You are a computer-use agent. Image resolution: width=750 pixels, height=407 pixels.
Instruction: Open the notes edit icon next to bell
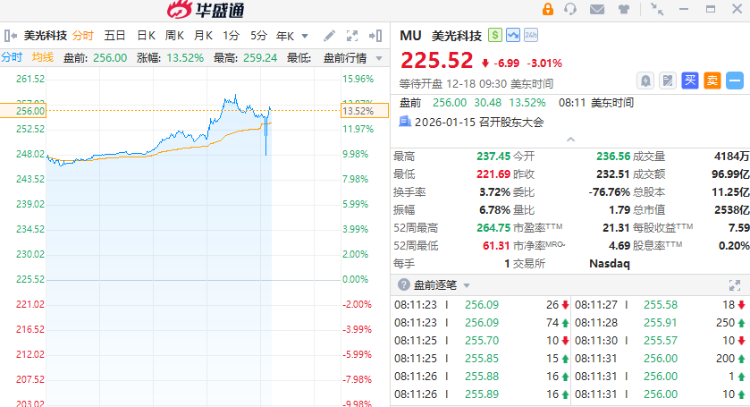tap(667, 80)
